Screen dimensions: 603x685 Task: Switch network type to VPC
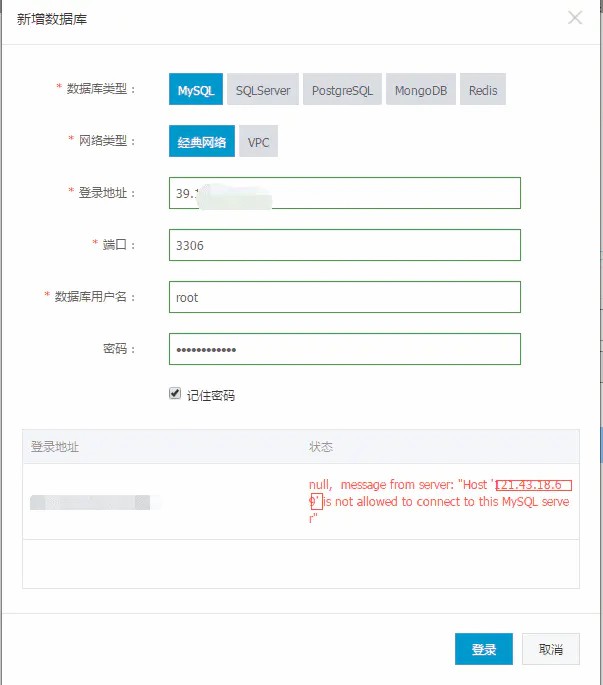point(259,142)
